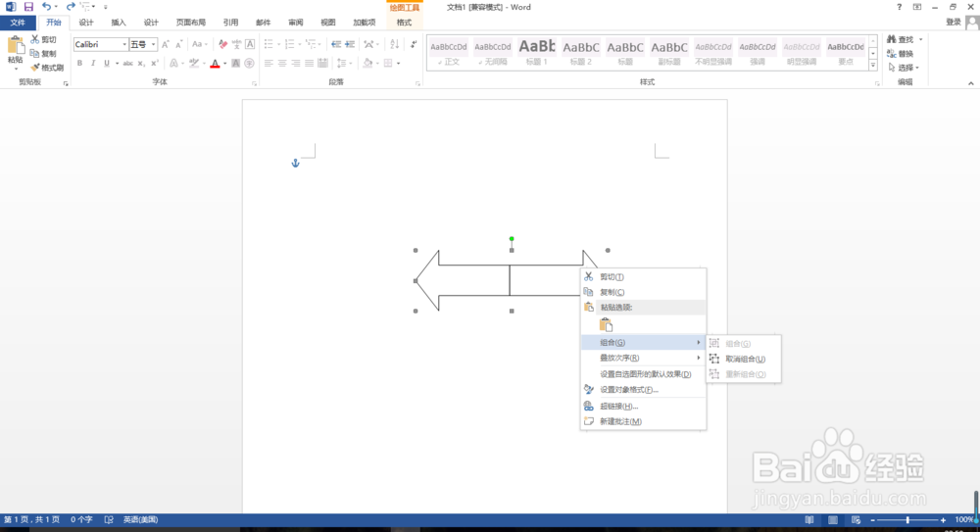This screenshot has width=980, height=532.
Task: Open the Order (叠放次序) submenu
Action: [x=643, y=358]
